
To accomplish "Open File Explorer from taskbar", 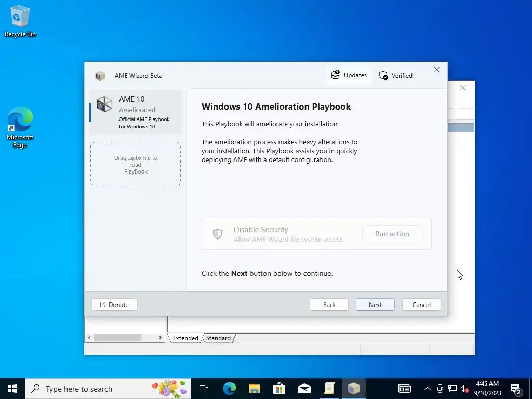I will click(x=254, y=389).
